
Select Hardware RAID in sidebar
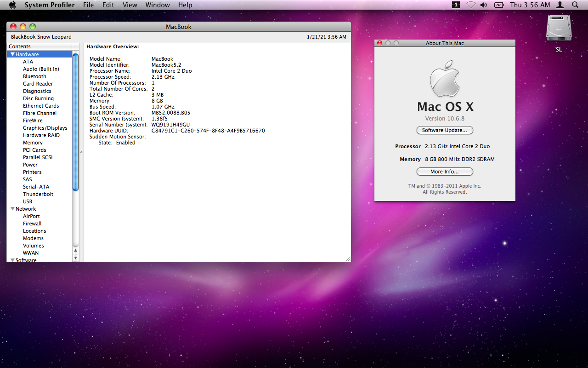tap(41, 135)
